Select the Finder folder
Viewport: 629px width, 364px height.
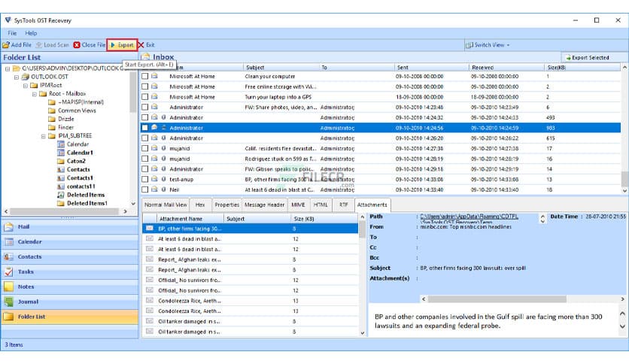click(x=65, y=128)
